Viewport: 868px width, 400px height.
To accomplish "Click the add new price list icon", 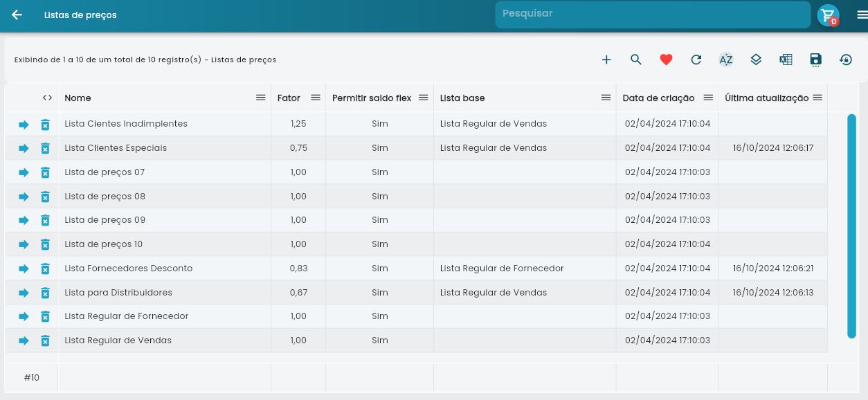I will pyautogui.click(x=606, y=60).
